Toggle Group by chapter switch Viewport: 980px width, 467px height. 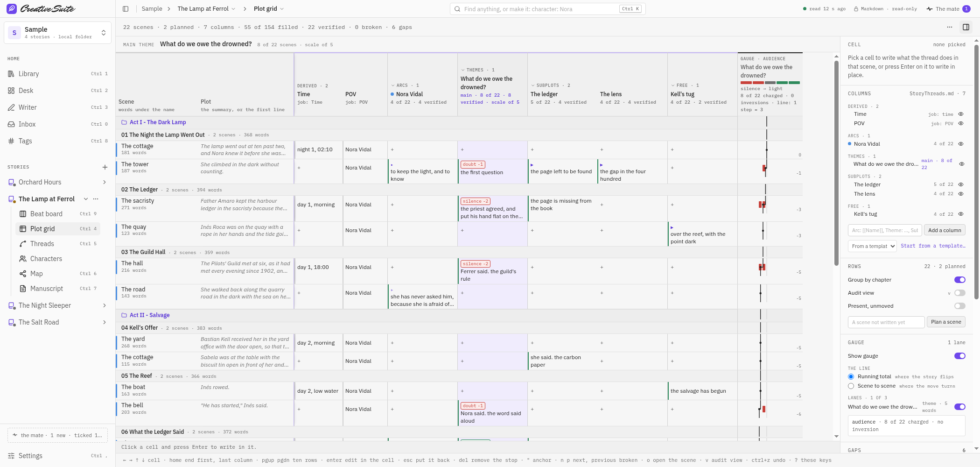click(959, 280)
